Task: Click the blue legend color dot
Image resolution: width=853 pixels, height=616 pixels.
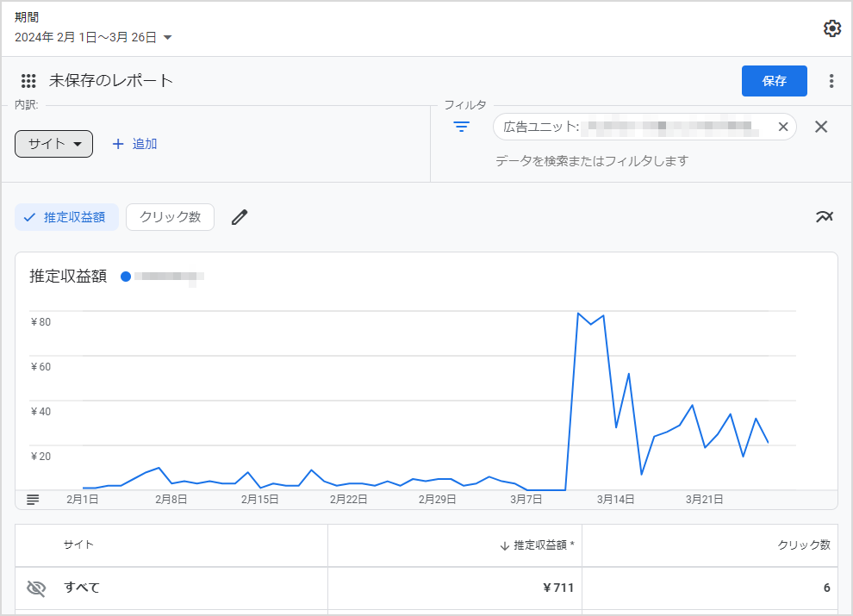Action: (x=126, y=277)
